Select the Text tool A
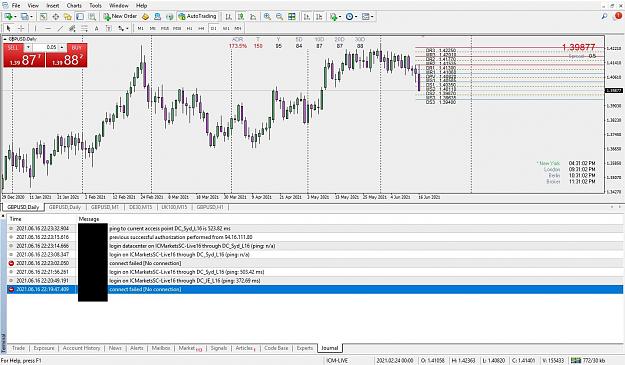625x365 pixels. click(x=96, y=28)
